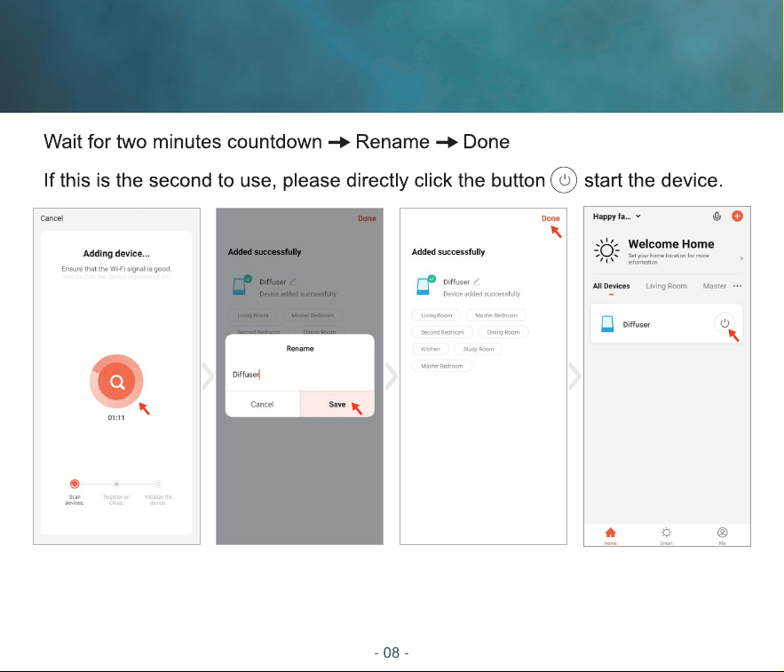The width and height of the screenshot is (784, 672).
Task: Click the sun weather icon
Action: coord(606,250)
